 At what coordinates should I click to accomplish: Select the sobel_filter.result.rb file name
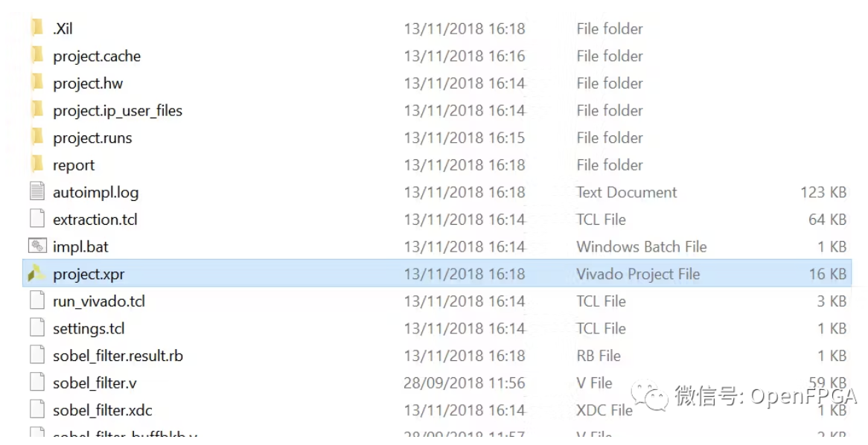pyautogui.click(x=118, y=356)
